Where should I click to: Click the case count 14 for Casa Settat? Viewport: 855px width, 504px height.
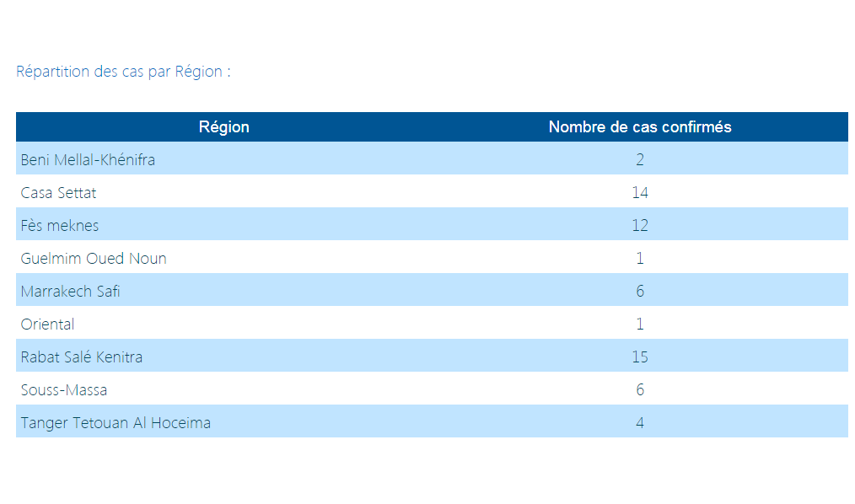tap(639, 193)
